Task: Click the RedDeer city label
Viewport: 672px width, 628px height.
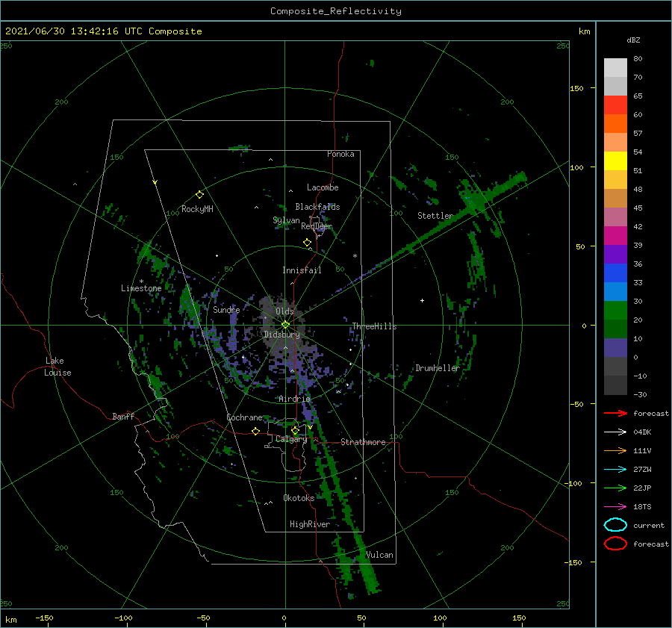Action: [x=317, y=226]
